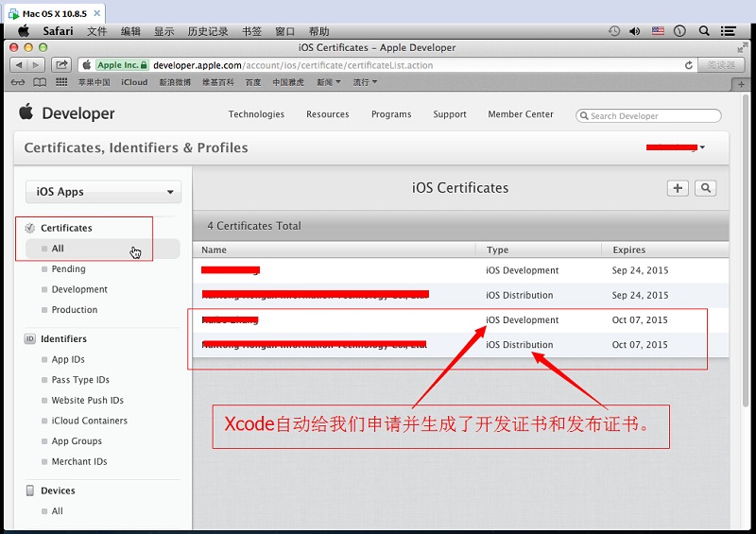
Task: Open the Programs link
Action: 391,114
